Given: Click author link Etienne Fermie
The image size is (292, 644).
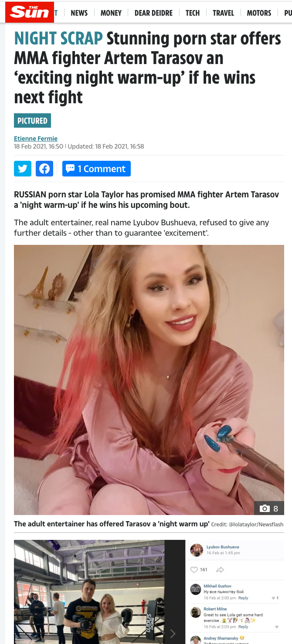Looking at the screenshot, I should [36, 139].
